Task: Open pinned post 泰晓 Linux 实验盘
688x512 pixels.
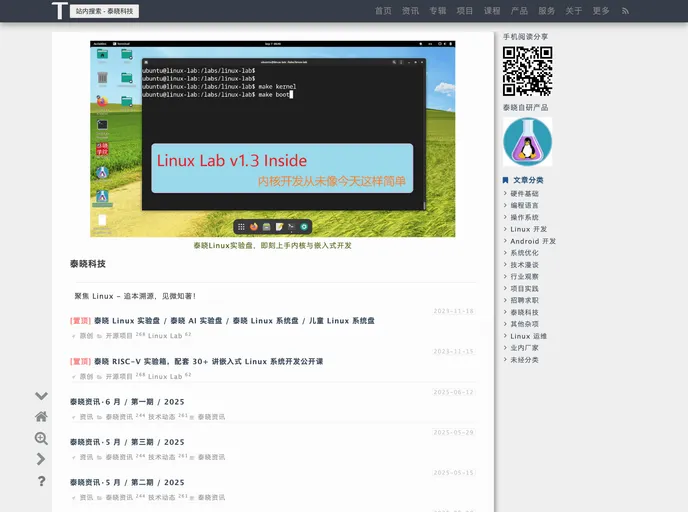Action: coord(235,321)
